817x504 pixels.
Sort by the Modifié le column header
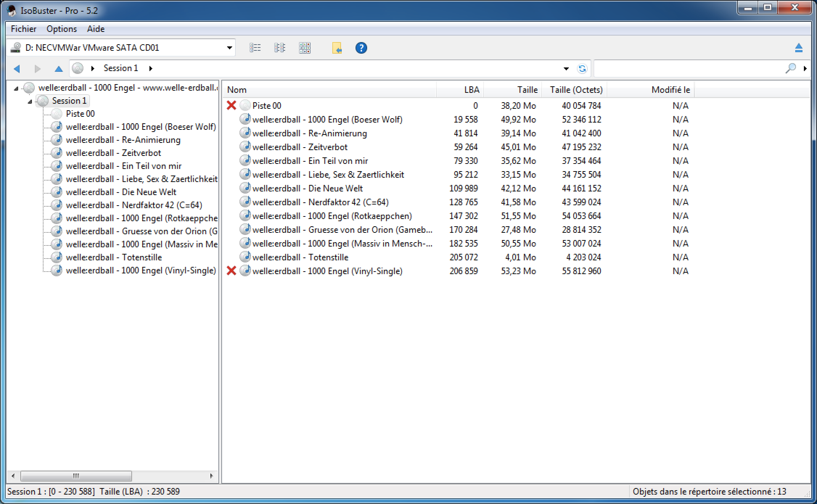click(x=651, y=90)
